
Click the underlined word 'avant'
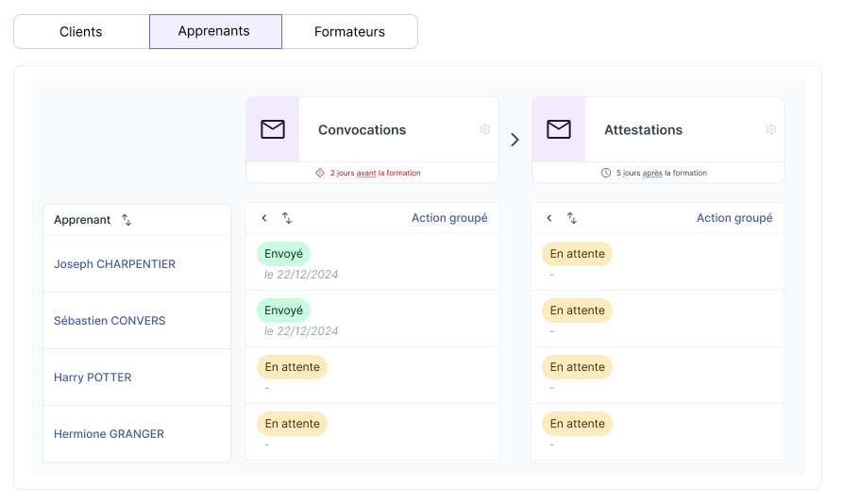click(x=366, y=173)
